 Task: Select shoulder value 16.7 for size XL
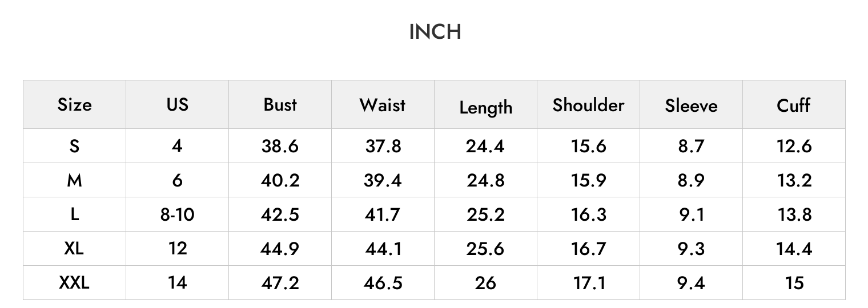click(x=588, y=249)
